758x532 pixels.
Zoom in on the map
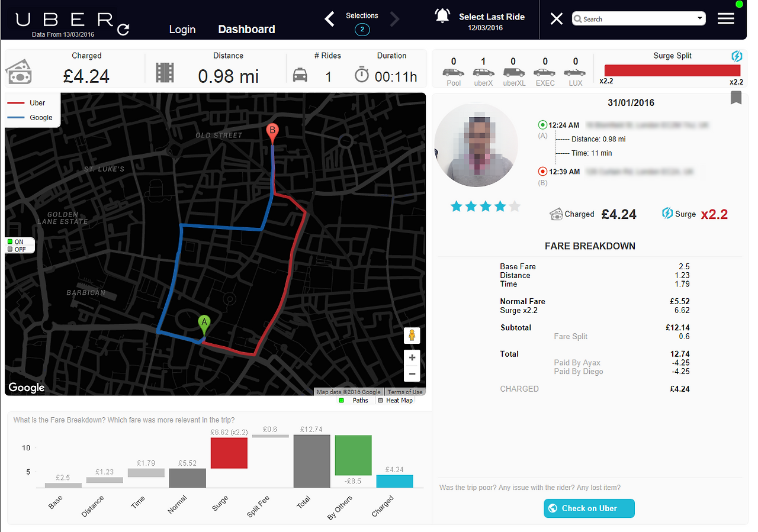pyautogui.click(x=412, y=357)
